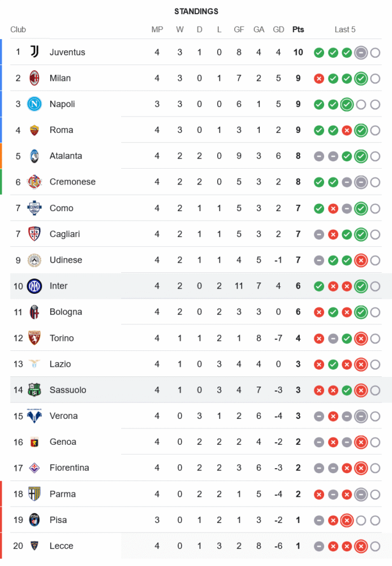Click the GD column header
Viewport: 392px width, 566px height.
pos(278,29)
